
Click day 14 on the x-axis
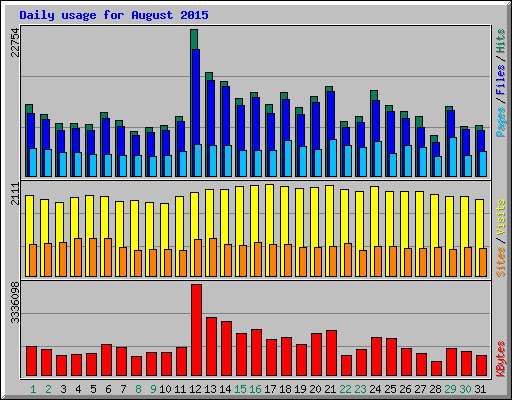(x=225, y=389)
